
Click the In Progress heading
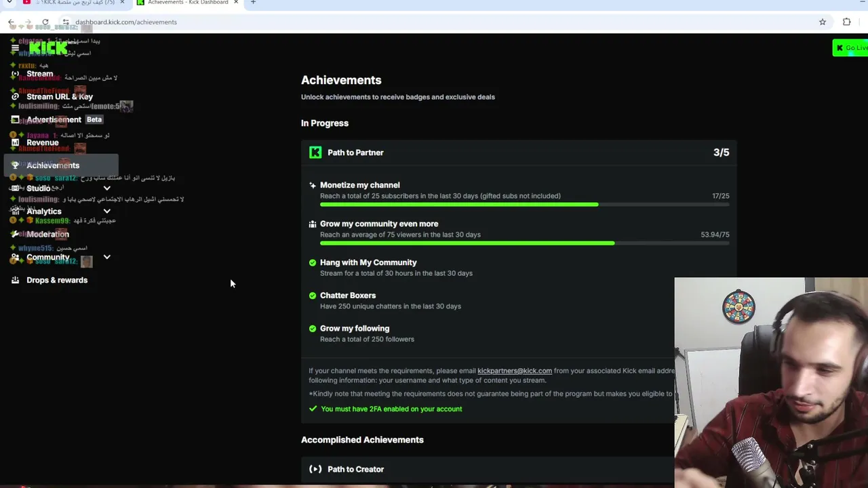325,123
